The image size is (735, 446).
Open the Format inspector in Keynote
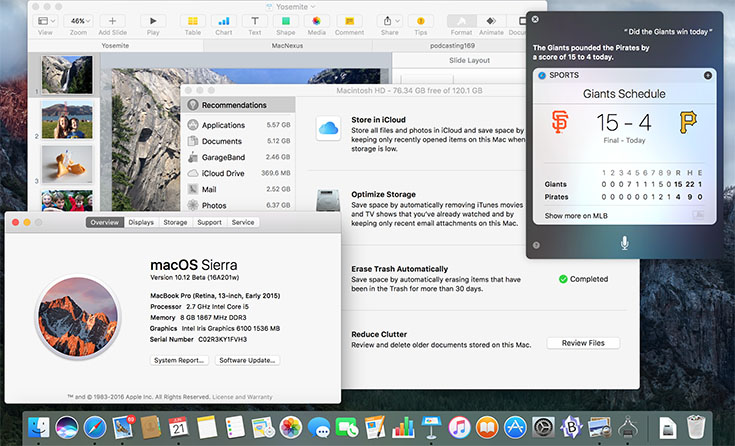pos(461,21)
